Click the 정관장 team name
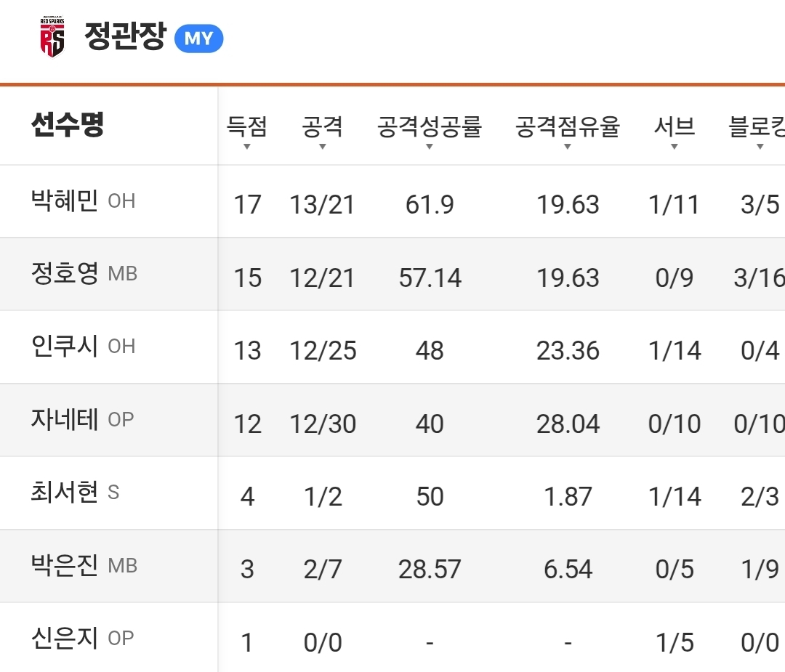785x672 pixels. [125, 36]
